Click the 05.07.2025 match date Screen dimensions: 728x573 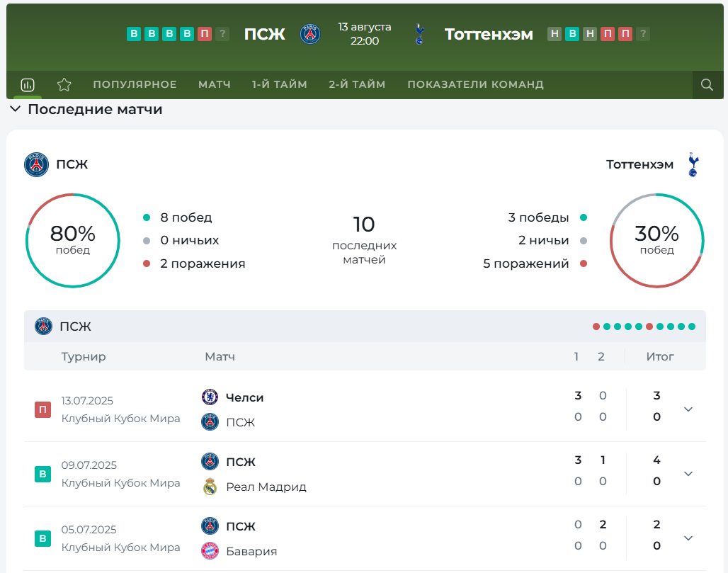pyautogui.click(x=89, y=530)
